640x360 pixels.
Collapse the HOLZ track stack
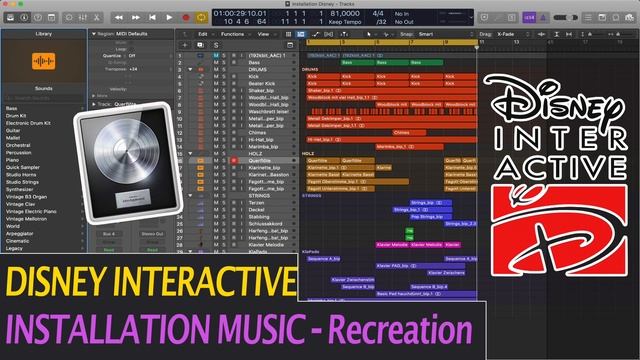tap(190, 153)
